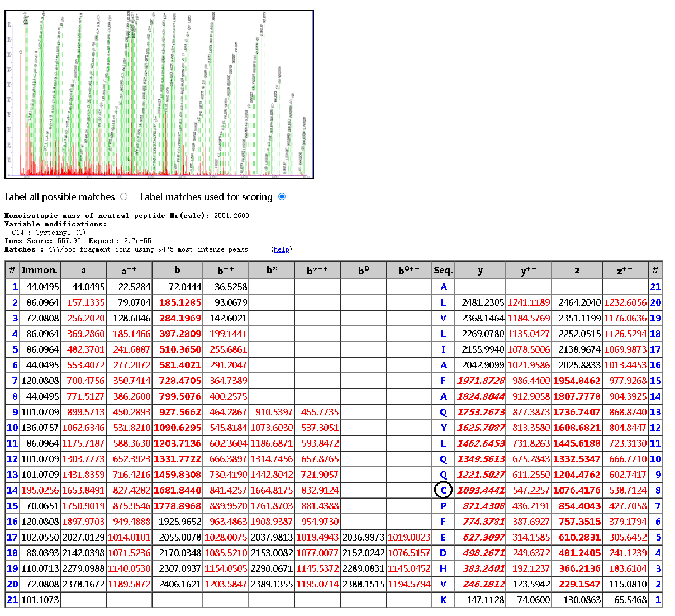The height and width of the screenshot is (616, 675).
Task: Select y ion value 1971.8728
Action: 481,381
